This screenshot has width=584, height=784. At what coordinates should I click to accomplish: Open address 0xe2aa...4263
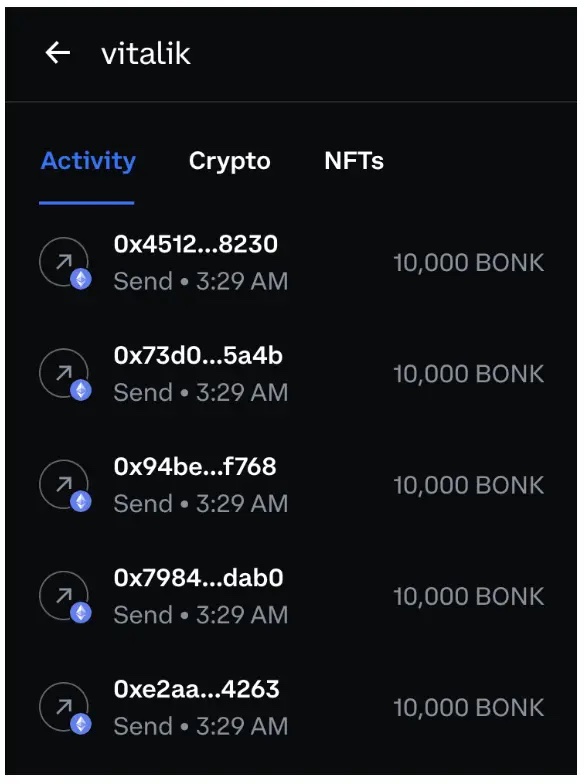pos(196,690)
